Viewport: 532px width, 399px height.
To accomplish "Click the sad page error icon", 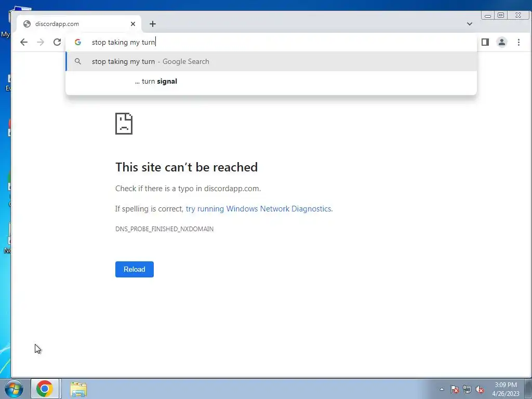I will coord(124,124).
